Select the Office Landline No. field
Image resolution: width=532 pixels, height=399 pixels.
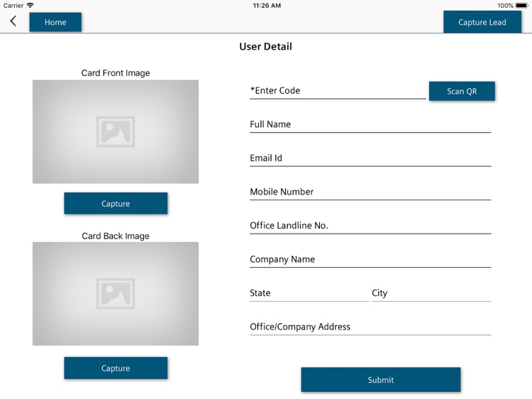370,226
